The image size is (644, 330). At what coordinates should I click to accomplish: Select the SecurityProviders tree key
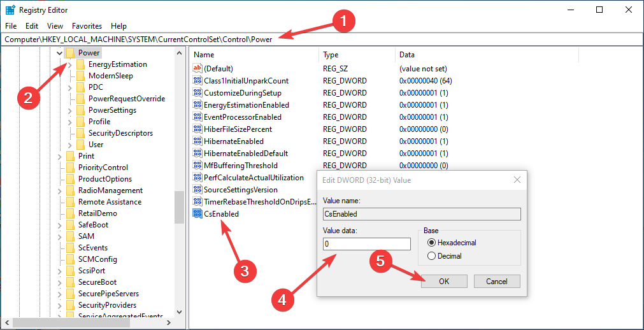point(107,305)
